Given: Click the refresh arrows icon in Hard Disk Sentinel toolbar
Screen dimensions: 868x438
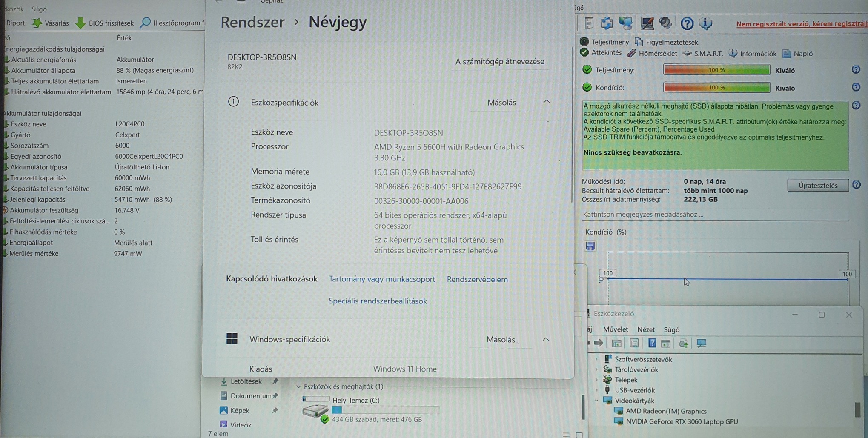Looking at the screenshot, I should [x=607, y=23].
